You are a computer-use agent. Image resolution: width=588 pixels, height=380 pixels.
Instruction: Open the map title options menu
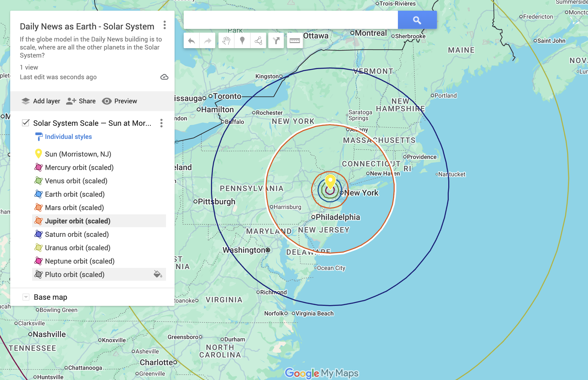(165, 25)
